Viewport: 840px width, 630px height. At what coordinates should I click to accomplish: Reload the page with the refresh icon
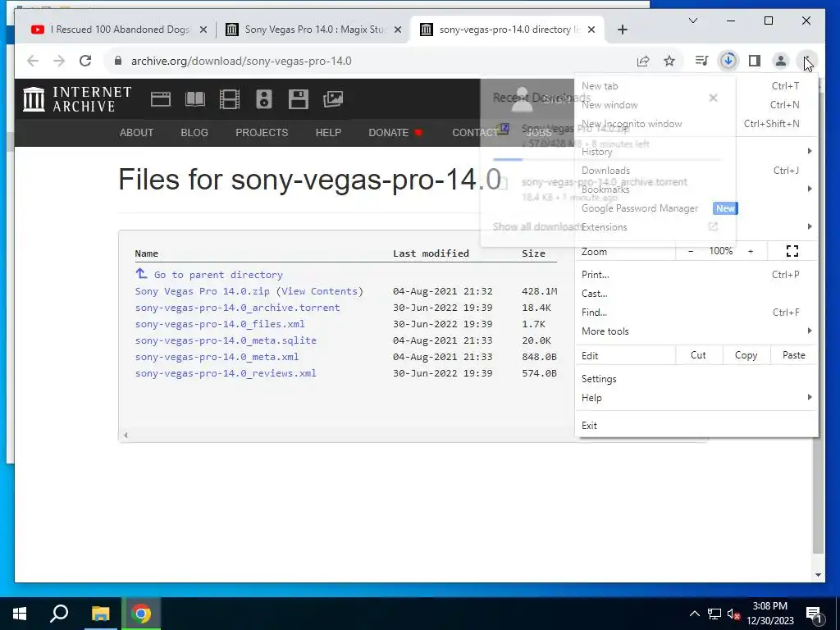click(85, 61)
